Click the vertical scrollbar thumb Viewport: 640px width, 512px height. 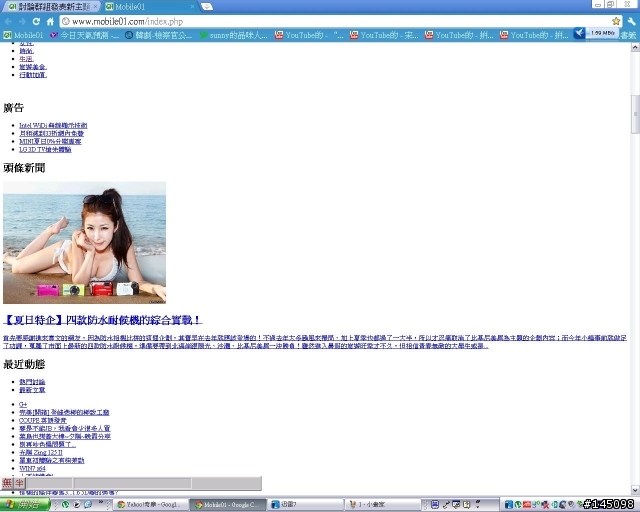coord(635,114)
